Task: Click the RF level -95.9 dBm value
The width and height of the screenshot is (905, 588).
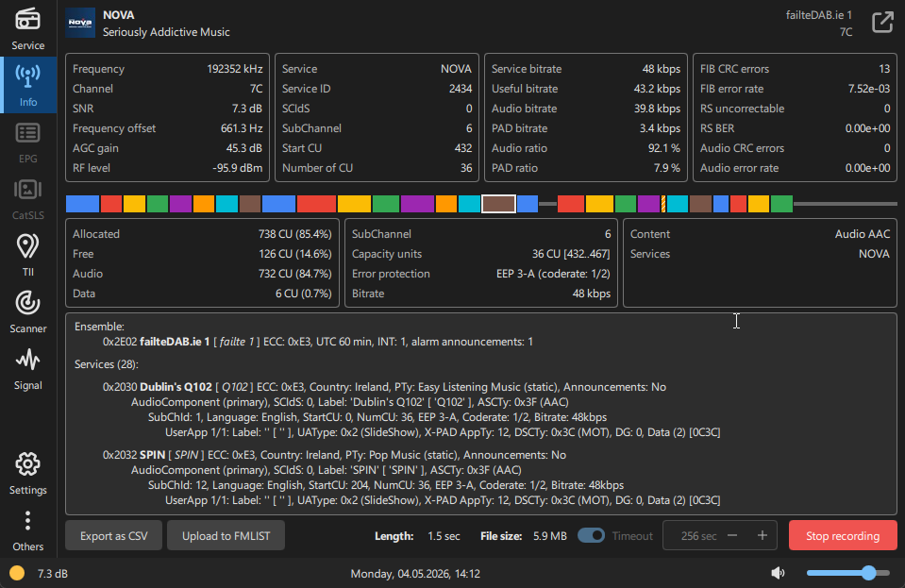Action: click(x=237, y=168)
